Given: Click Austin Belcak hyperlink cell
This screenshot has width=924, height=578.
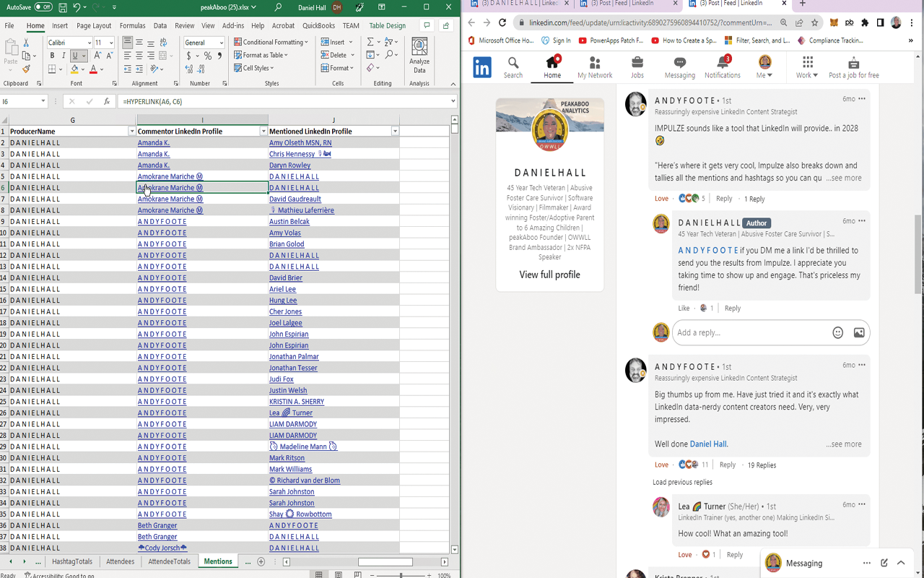Looking at the screenshot, I should [289, 222].
